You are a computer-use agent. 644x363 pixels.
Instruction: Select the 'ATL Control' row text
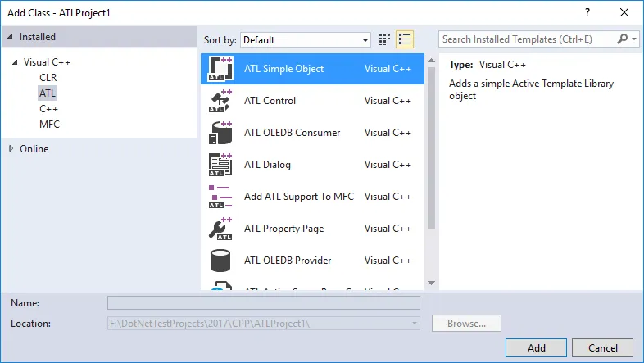270,101
